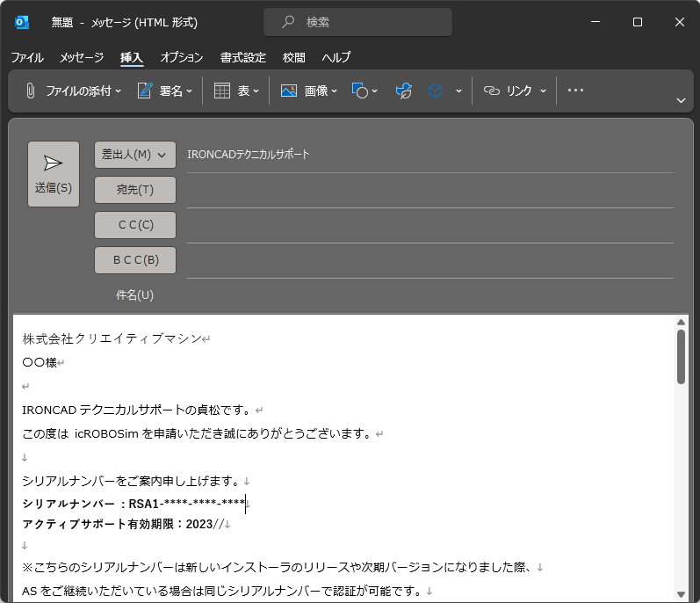Maximize the message window
Screen dimensions: 700x603
pos(638,22)
